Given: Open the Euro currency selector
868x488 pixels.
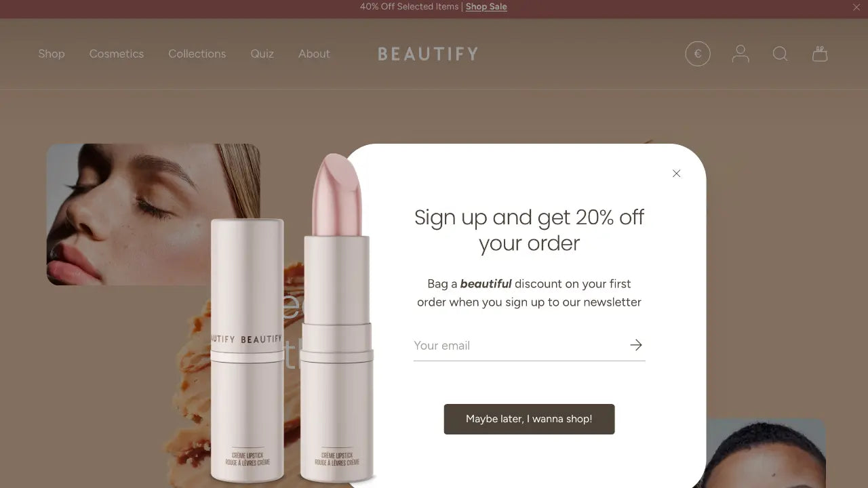Looking at the screenshot, I should [698, 54].
